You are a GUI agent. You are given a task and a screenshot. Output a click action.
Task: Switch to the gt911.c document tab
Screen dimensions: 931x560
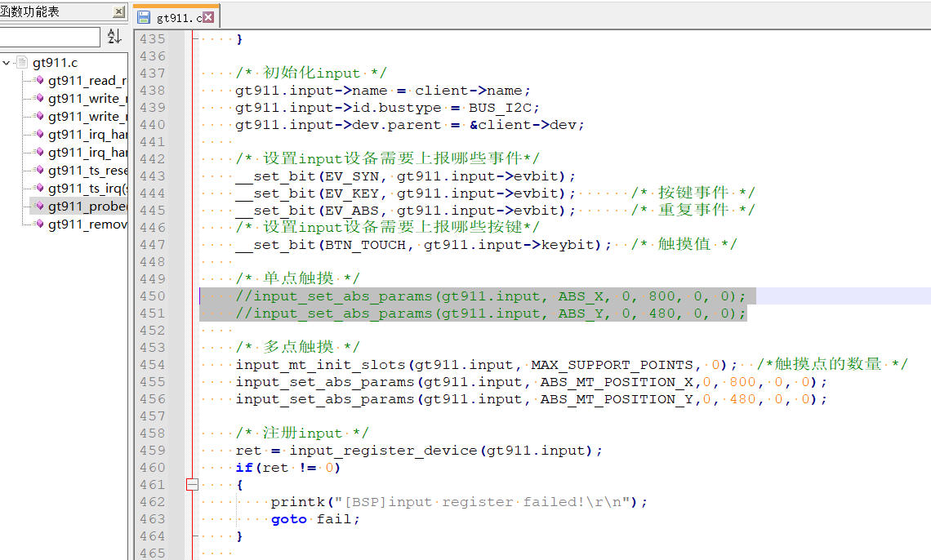[178, 18]
